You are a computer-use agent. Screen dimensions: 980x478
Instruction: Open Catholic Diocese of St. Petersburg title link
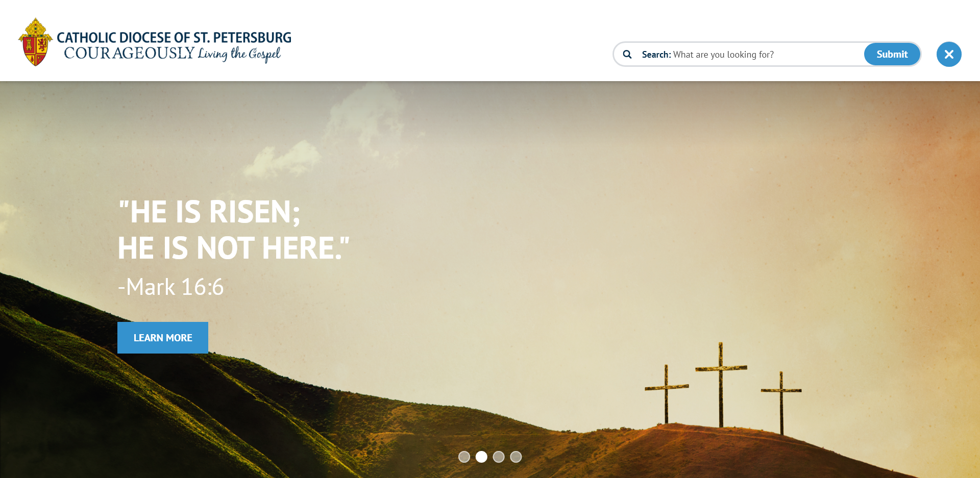[x=174, y=38]
